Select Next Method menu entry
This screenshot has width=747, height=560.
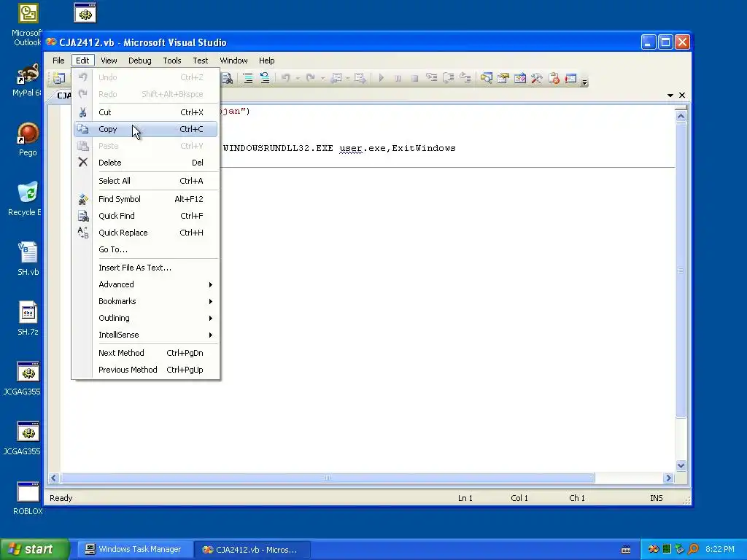[x=145, y=353]
